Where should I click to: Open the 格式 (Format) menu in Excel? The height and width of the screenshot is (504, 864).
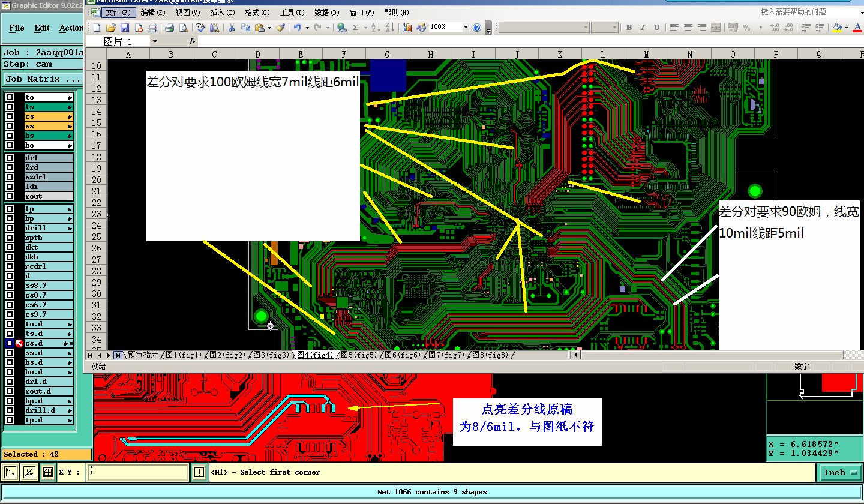coord(257,12)
